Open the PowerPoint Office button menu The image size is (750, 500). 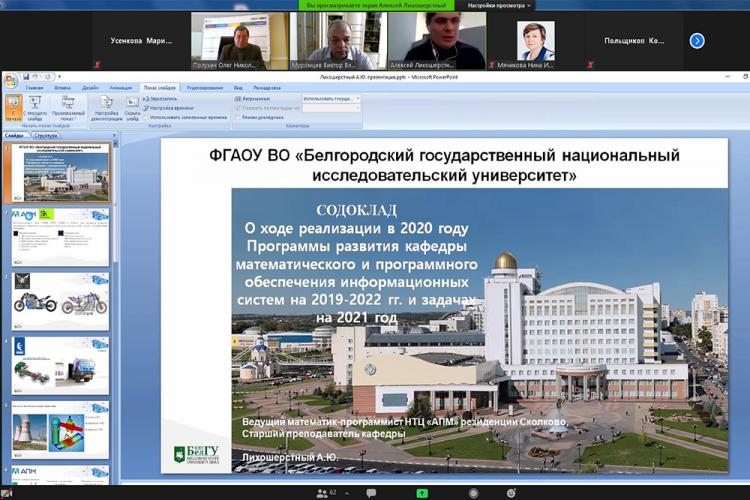[x=11, y=80]
